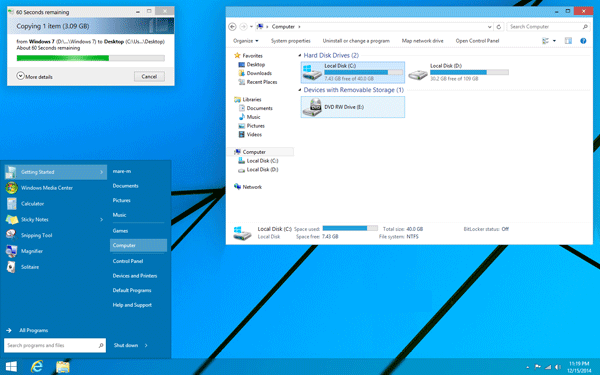Viewport: 600px width, 375px height.
Task: Open Internet Explorer from the taskbar
Action: (37, 367)
